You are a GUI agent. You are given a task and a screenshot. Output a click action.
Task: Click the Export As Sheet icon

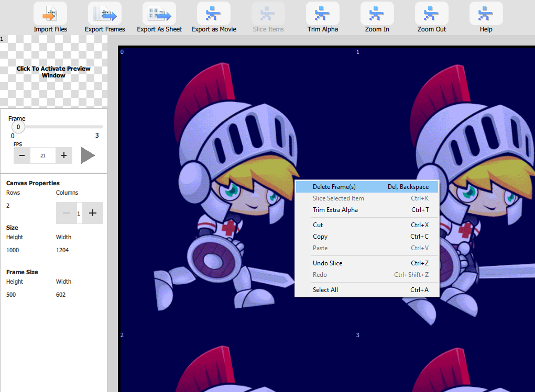159,14
